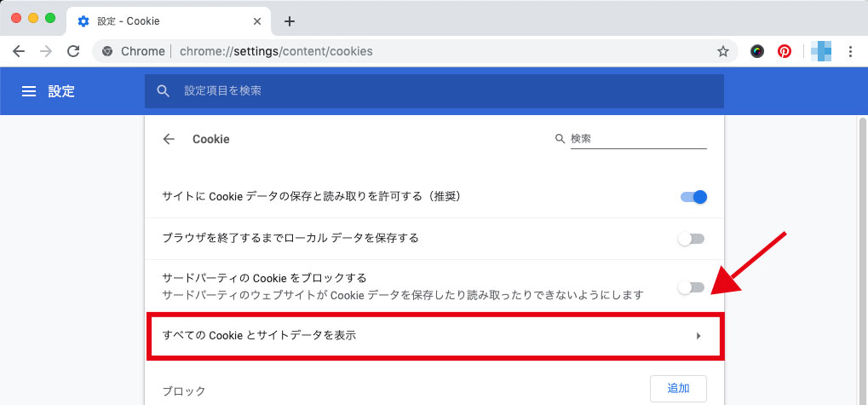The width and height of the screenshot is (868, 405).
Task: Select the 設定 - Cookie tab
Action: tap(169, 21)
